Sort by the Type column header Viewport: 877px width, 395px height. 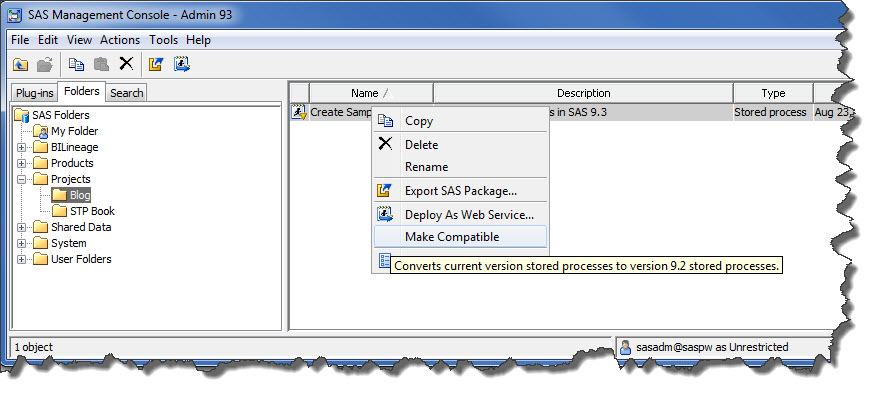tap(774, 93)
